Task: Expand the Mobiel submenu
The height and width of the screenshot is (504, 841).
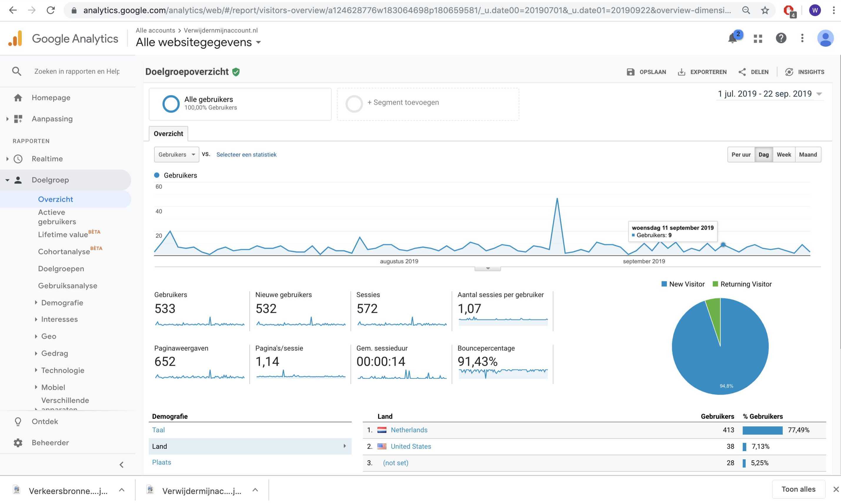Action: 36,388
